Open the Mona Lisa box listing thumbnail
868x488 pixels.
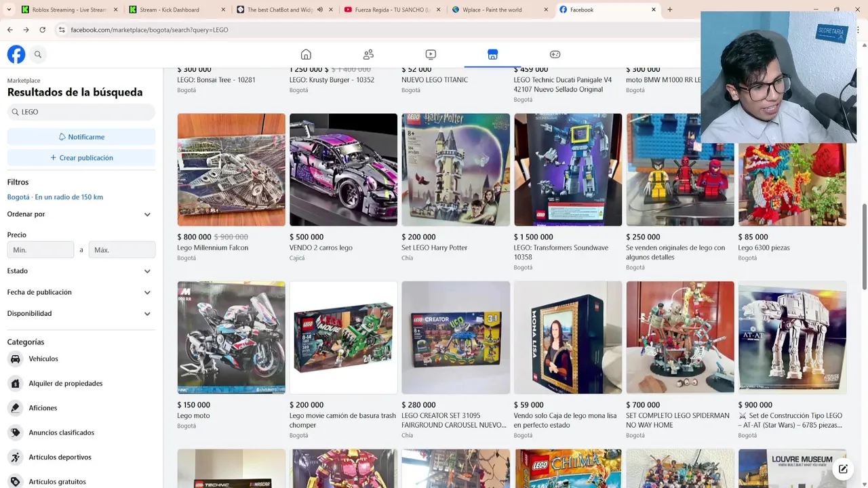pyautogui.click(x=568, y=338)
